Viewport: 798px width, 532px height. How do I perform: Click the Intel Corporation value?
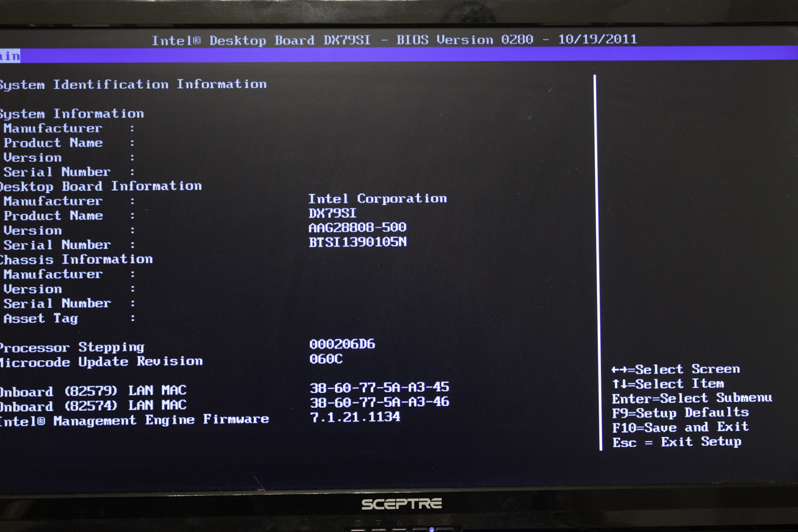[378, 198]
